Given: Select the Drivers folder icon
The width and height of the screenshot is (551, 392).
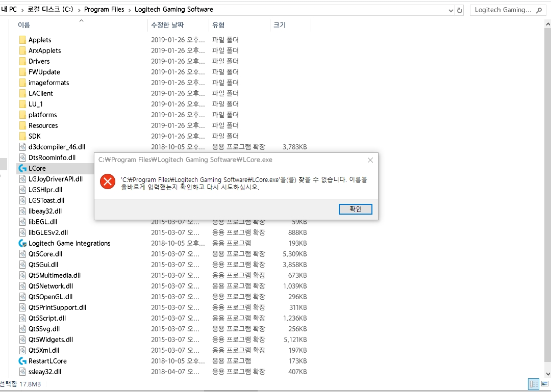Looking at the screenshot, I should (22, 61).
